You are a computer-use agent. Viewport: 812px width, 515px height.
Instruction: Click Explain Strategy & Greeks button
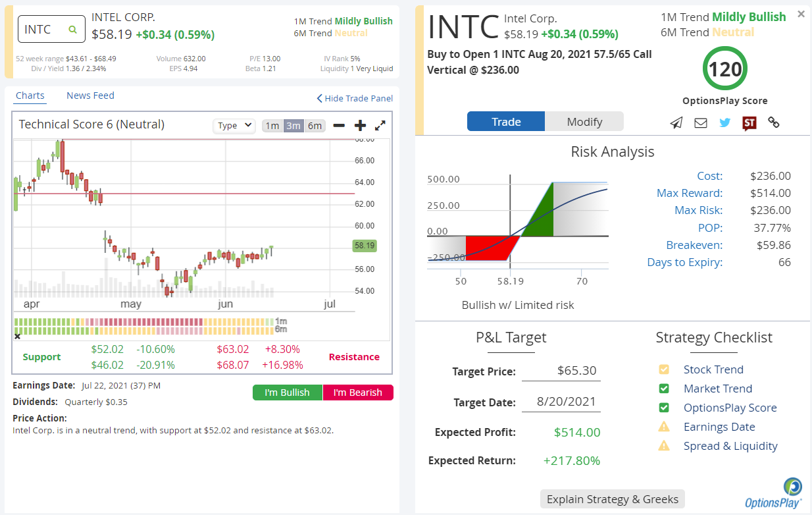pyautogui.click(x=612, y=499)
